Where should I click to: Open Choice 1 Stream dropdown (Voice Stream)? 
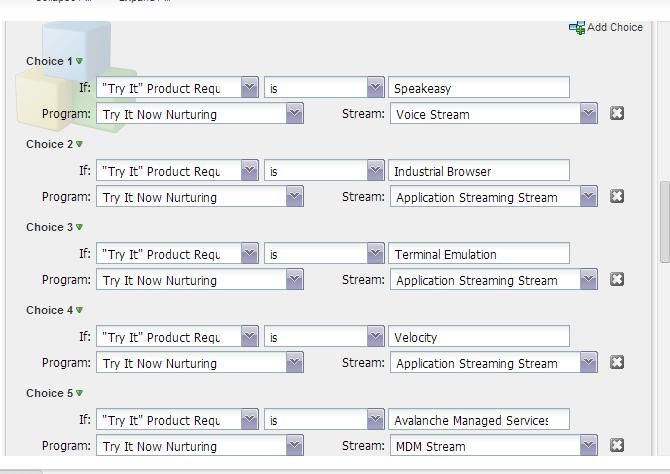click(x=588, y=114)
